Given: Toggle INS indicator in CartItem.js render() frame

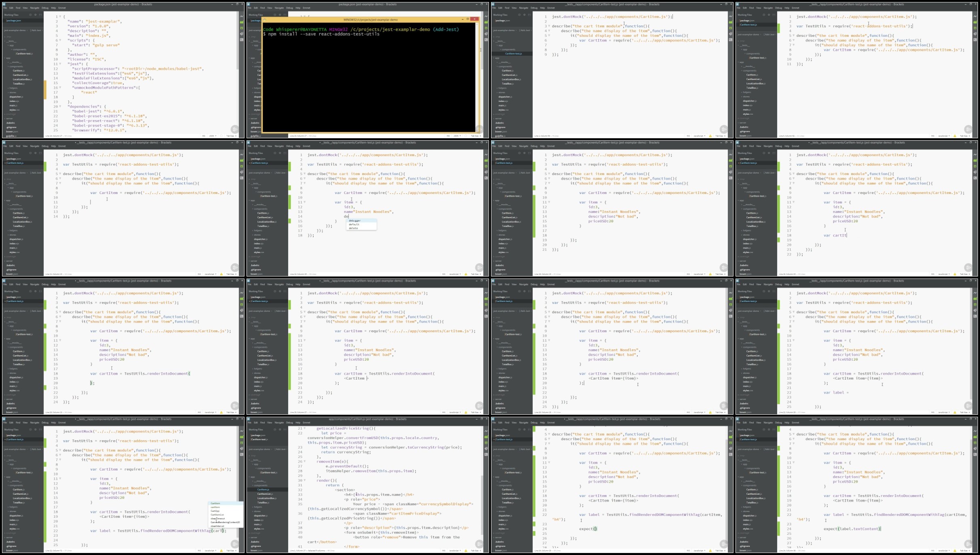Looking at the screenshot, I should (x=444, y=551).
